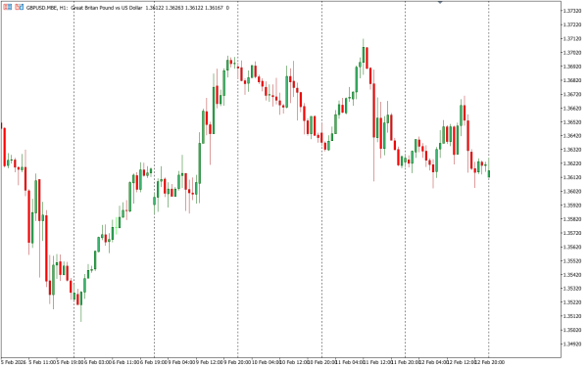Click the 1.35920 price scale label

572,206
